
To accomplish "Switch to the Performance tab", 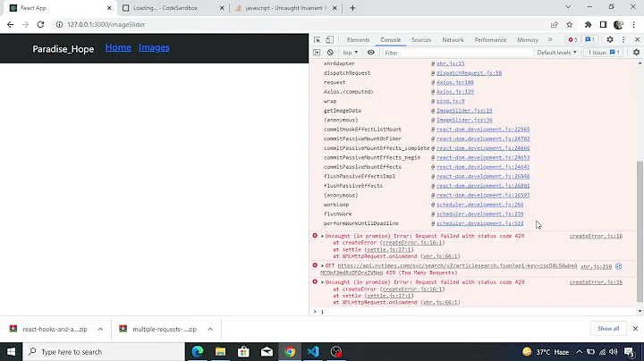I will (x=490, y=40).
